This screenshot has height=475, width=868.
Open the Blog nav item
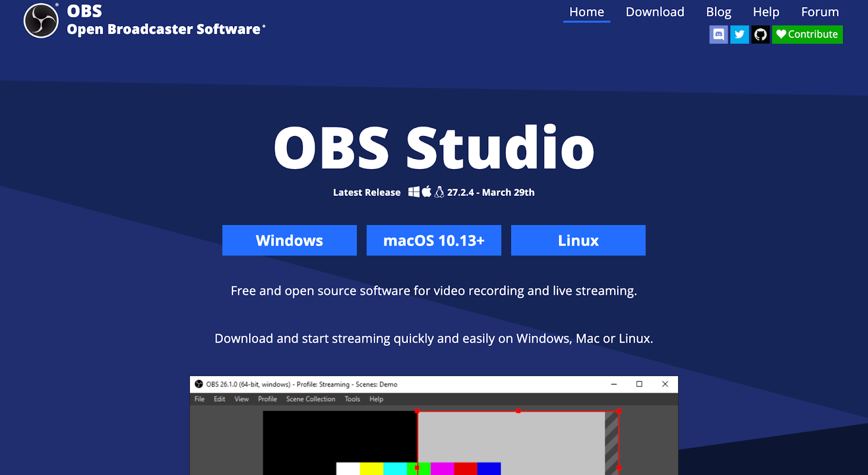click(x=718, y=12)
